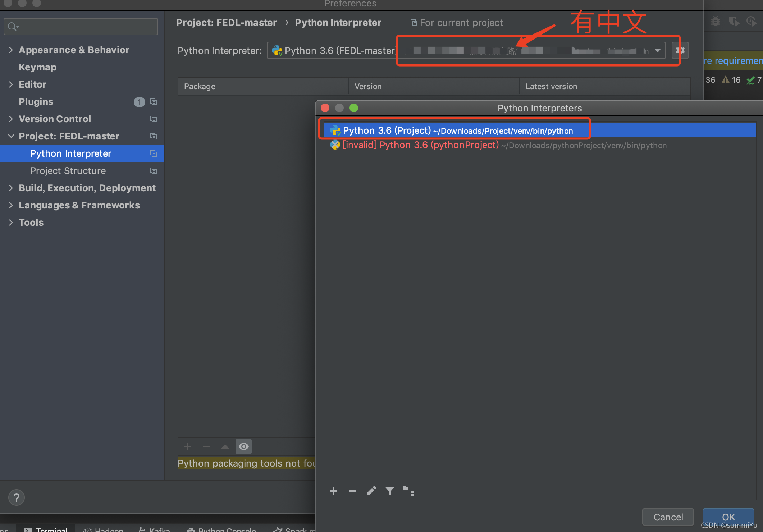The height and width of the screenshot is (532, 763).
Task: Click the gear settings icon next to interpreter dropdown
Action: click(x=680, y=50)
